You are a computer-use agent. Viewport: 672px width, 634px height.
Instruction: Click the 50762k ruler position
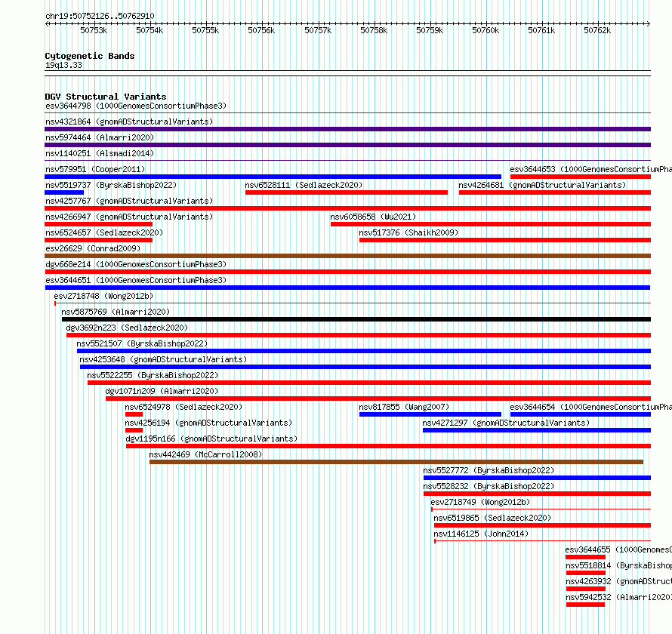597,30
